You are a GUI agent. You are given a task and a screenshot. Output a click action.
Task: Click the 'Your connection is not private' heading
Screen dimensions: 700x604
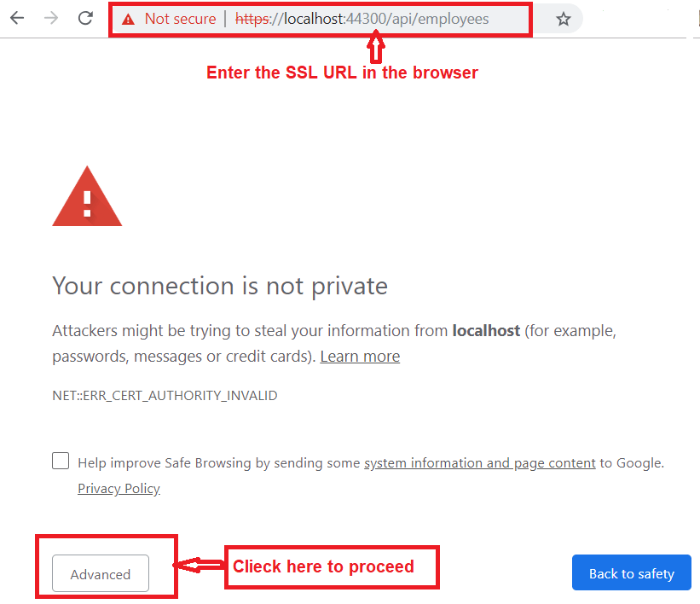pos(220,286)
